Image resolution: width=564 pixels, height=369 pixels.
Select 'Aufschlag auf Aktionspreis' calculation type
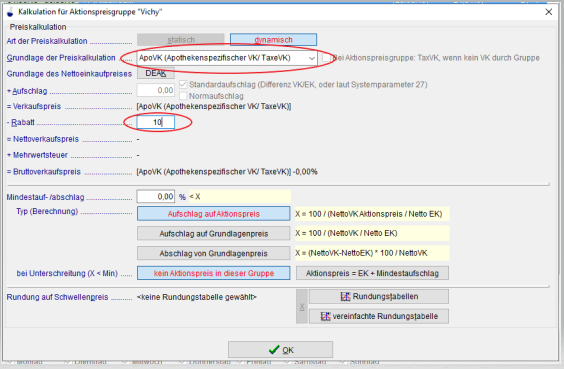[213, 214]
